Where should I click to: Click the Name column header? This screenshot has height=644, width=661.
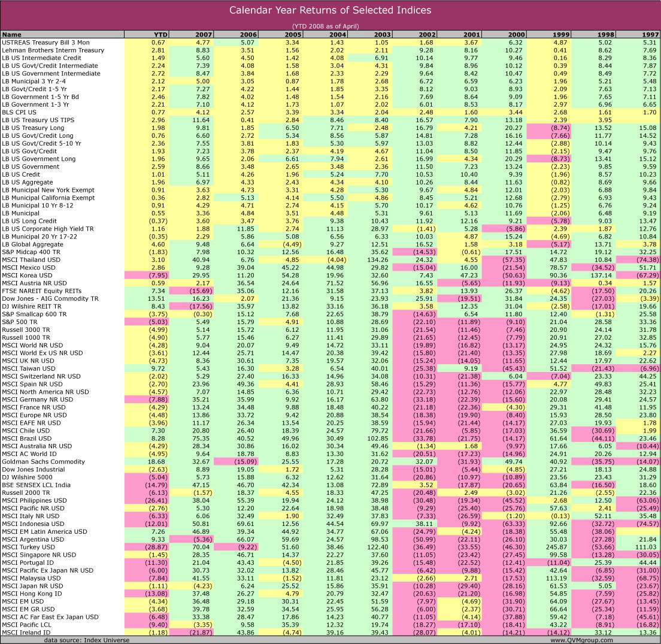click(x=62, y=35)
